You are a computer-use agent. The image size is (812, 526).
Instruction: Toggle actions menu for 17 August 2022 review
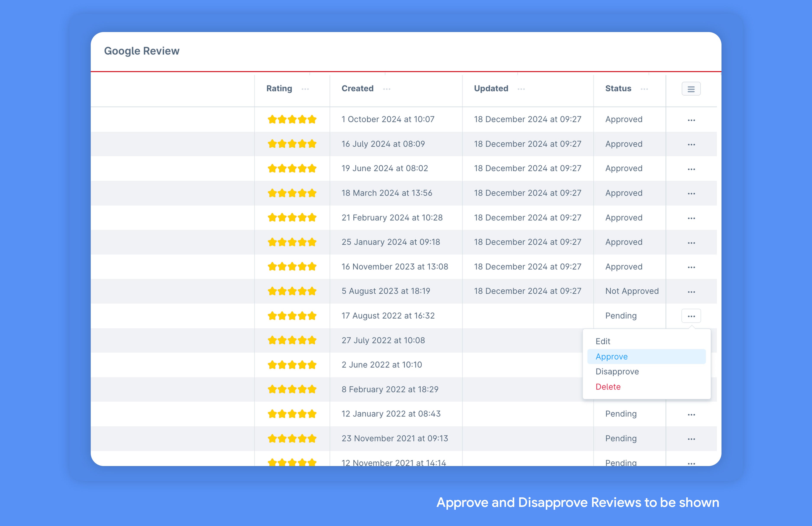coord(691,316)
